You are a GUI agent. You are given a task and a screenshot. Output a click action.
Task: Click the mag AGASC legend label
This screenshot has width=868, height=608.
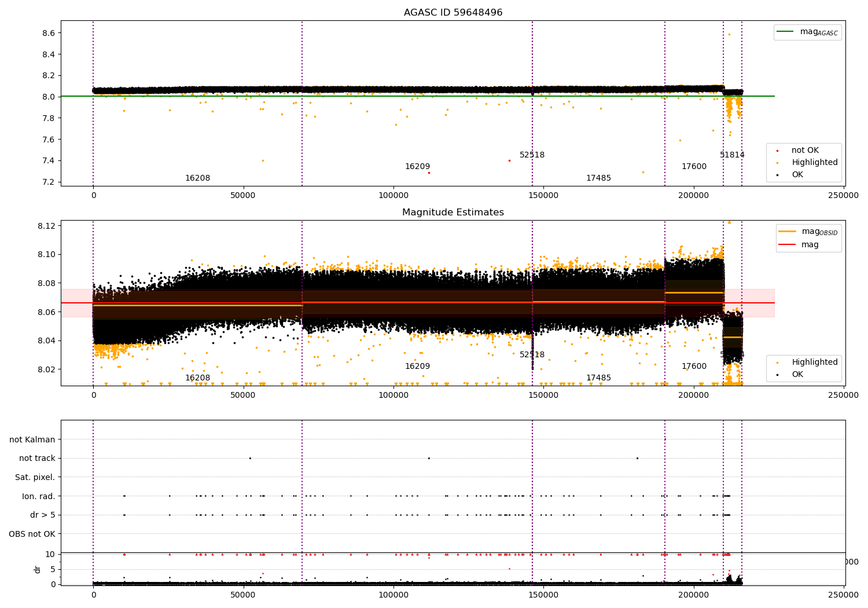(x=819, y=32)
